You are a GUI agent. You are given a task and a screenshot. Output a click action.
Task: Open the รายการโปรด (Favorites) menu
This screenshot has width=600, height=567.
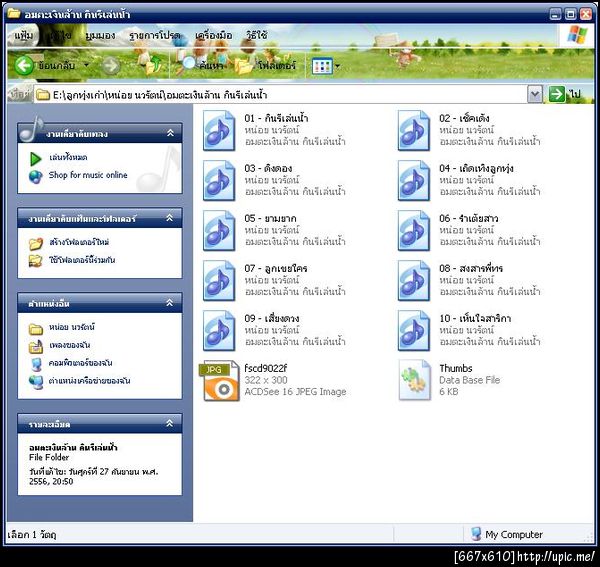(154, 36)
